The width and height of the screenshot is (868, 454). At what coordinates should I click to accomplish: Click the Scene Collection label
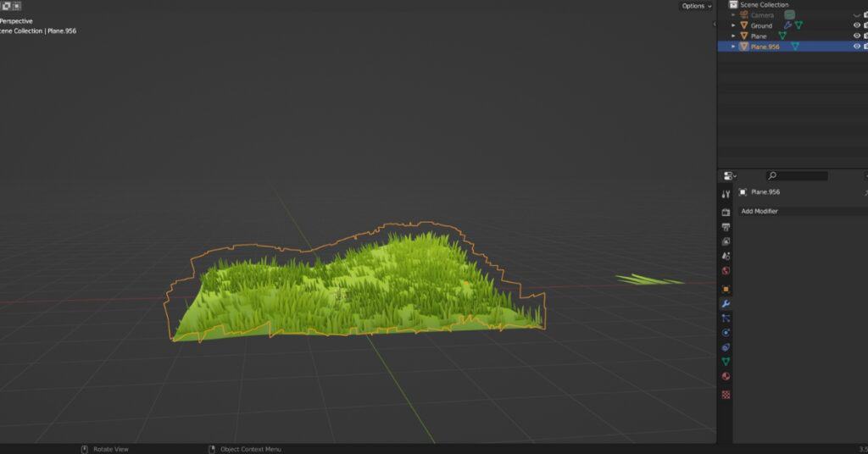(x=764, y=4)
